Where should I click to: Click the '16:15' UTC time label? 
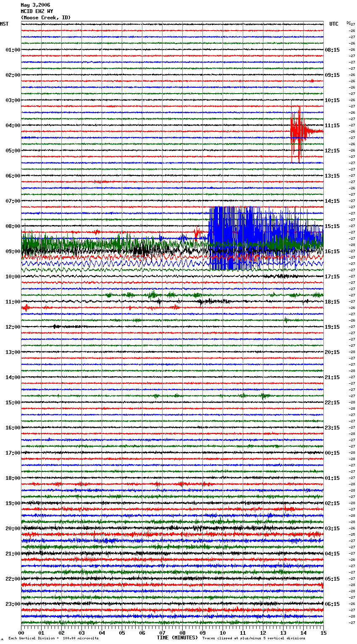point(332,251)
